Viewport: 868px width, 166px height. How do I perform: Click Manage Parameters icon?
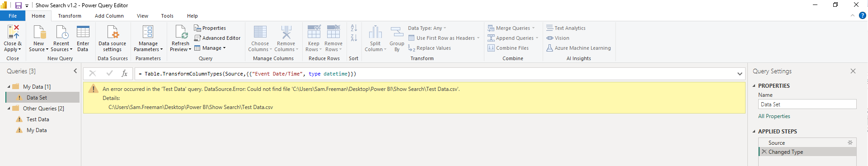tap(148, 32)
